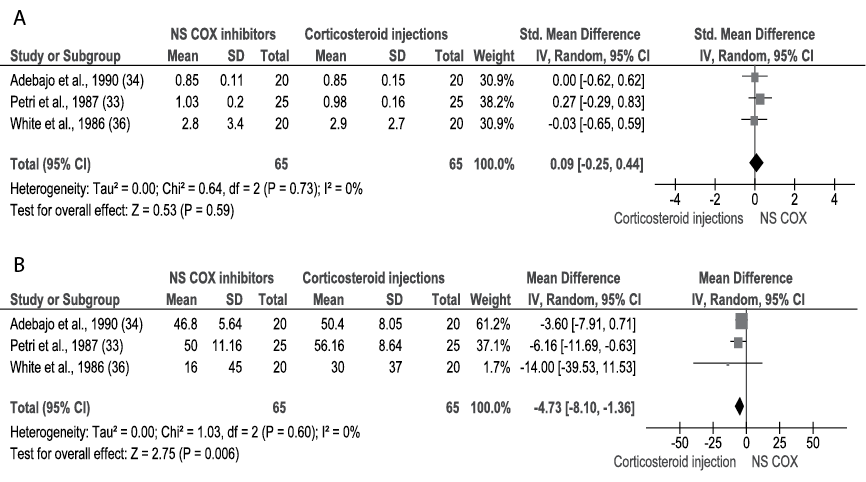Viewport: 866px width, 482px height.
Task: Click the "Weight" column header in panel A
Action: pos(494,54)
